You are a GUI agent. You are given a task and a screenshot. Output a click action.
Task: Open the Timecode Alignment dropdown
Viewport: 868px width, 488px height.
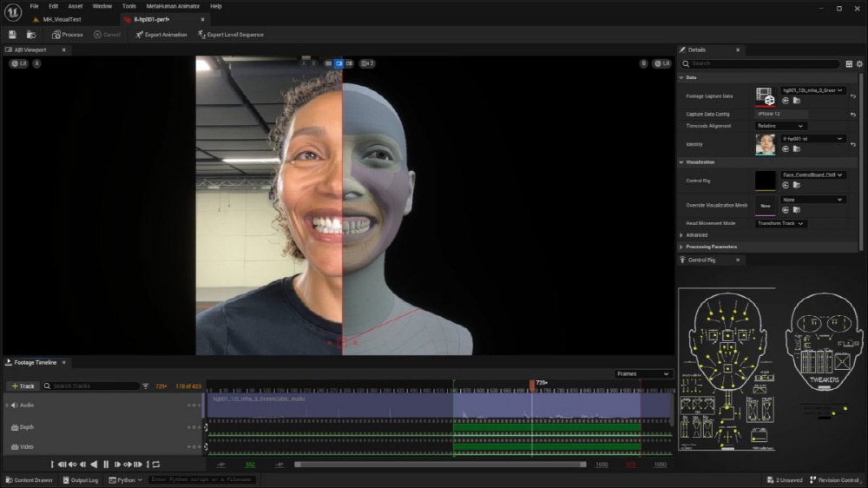(780, 126)
